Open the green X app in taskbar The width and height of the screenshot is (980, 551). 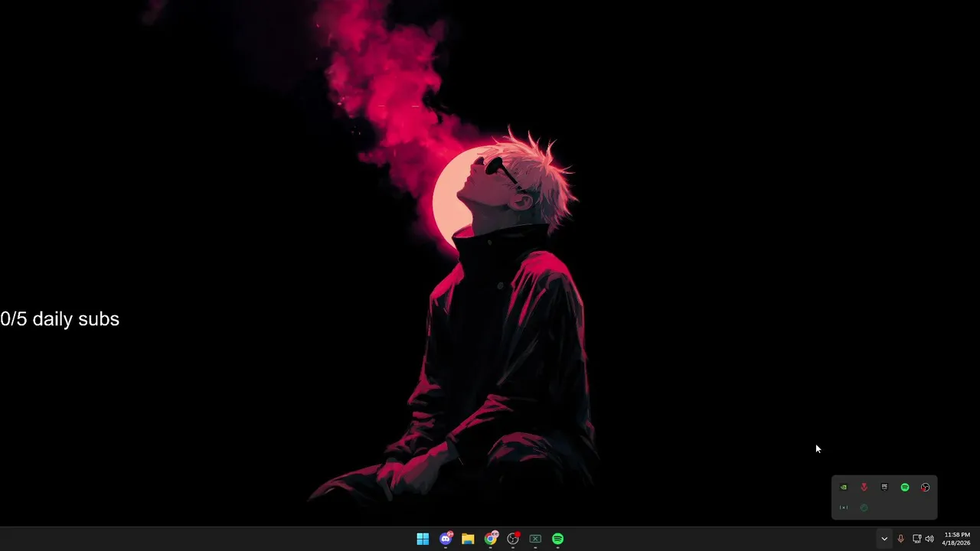[535, 539]
